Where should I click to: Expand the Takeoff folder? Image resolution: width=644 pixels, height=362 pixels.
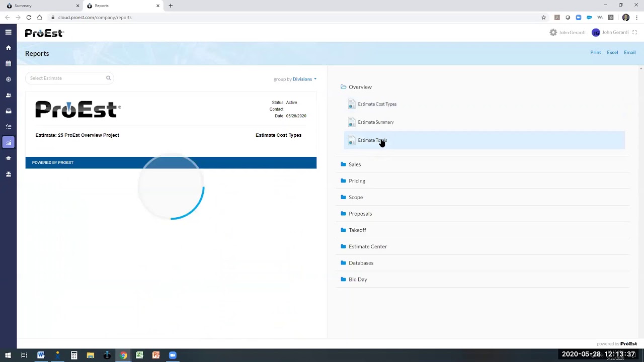tap(354, 230)
